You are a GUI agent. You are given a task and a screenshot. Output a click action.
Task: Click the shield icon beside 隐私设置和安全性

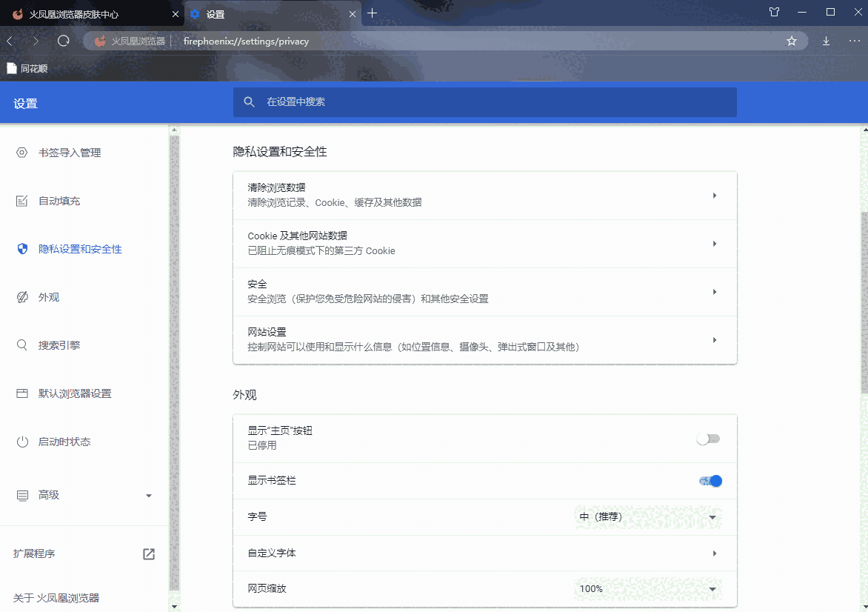(x=21, y=249)
